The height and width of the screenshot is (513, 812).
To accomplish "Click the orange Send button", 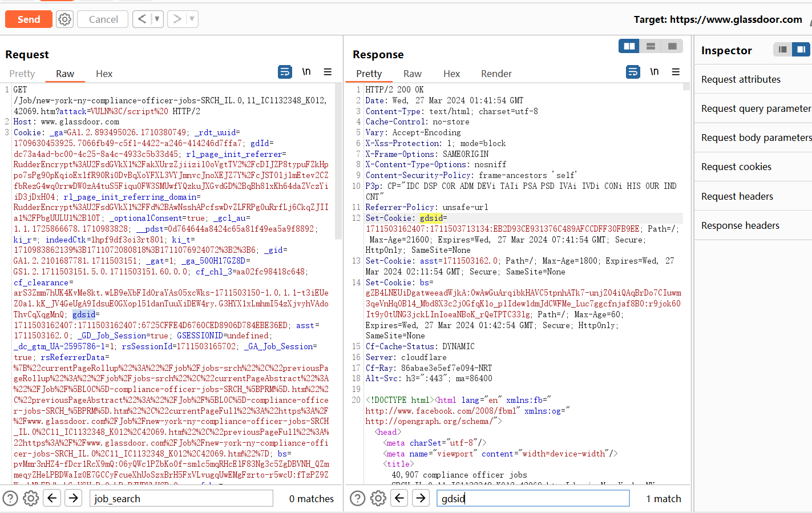I will click(29, 19).
